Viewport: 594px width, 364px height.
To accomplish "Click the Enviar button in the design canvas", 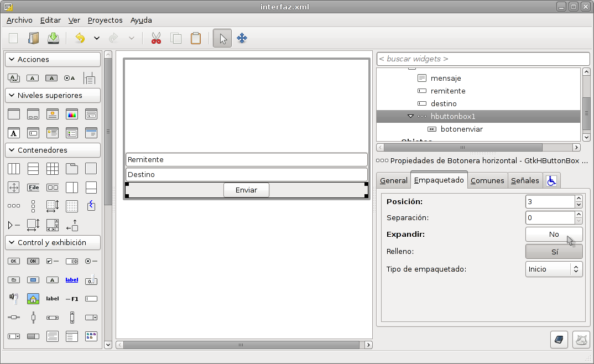I will 246,190.
